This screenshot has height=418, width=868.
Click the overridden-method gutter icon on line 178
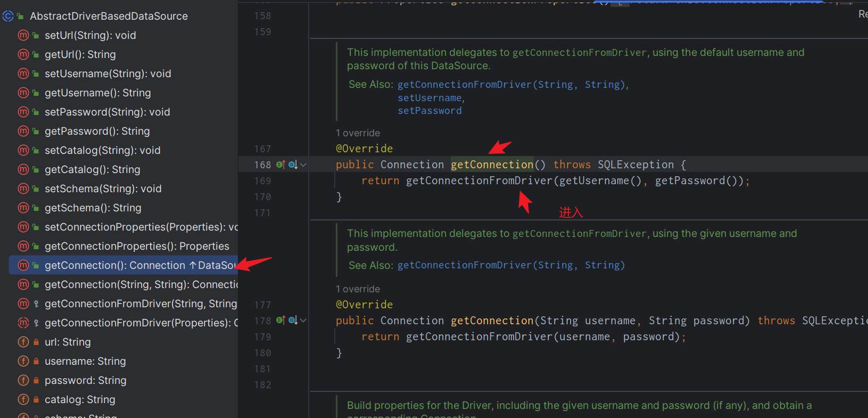coord(293,321)
